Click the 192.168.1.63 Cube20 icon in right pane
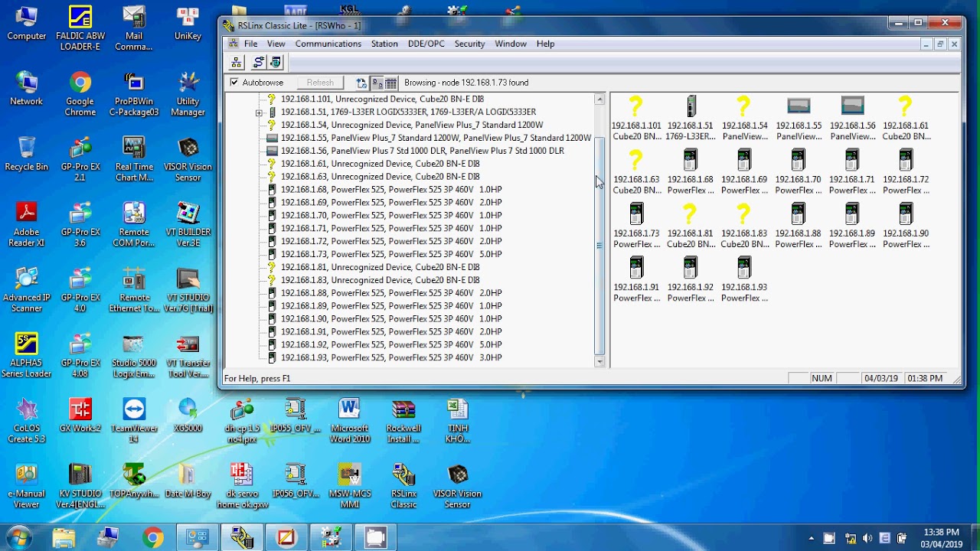 tap(635, 160)
